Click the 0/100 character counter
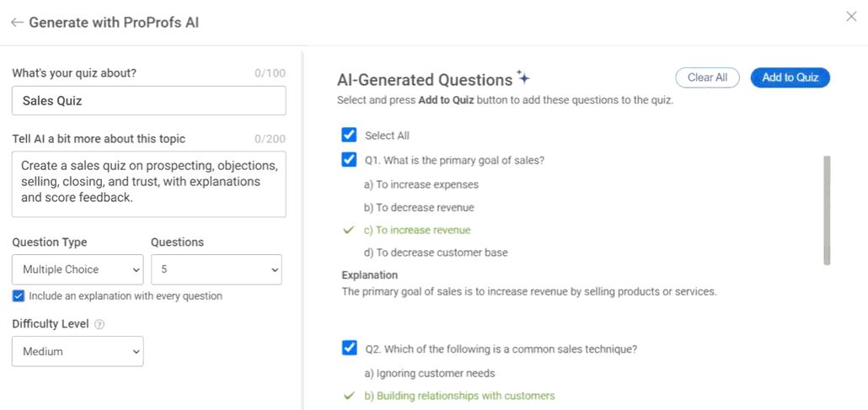868x410 pixels. [271, 73]
